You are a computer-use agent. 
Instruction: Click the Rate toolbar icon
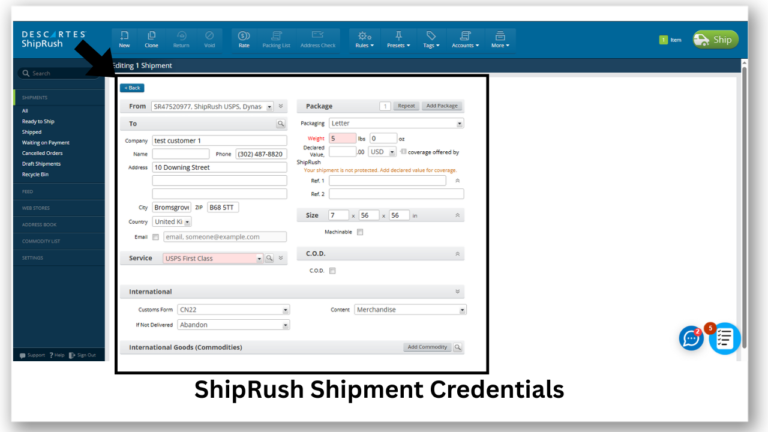tap(244, 39)
